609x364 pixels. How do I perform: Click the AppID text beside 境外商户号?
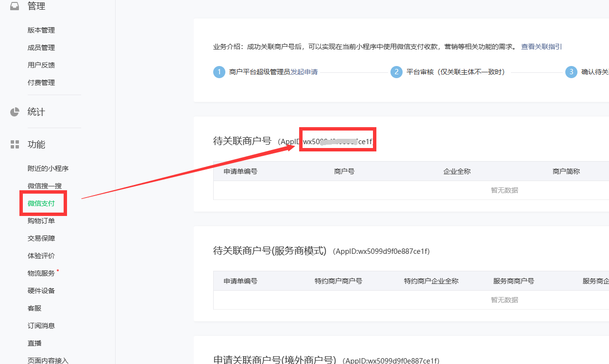click(391, 361)
